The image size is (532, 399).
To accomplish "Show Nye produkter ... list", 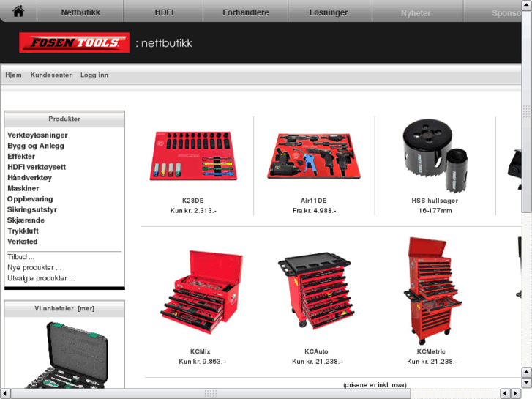I will tap(34, 267).
